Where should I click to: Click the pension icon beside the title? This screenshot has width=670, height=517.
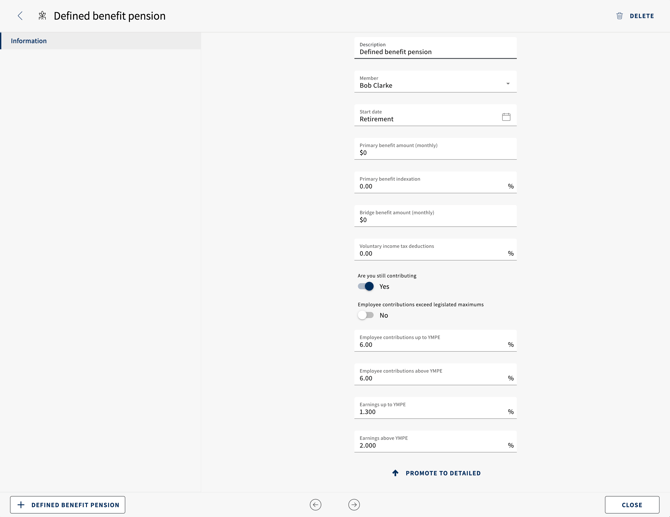pos(42,16)
